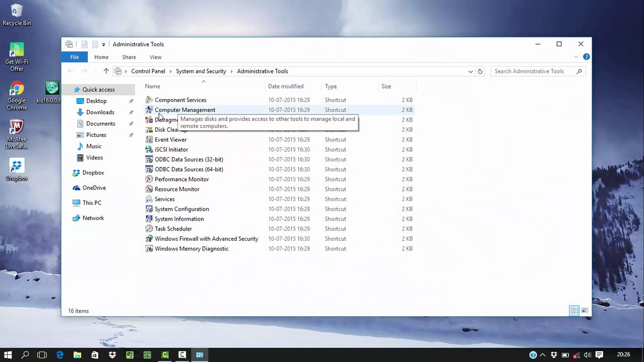Image resolution: width=644 pixels, height=362 pixels.
Task: Select the Computer Management shortcut
Action: [185, 110]
